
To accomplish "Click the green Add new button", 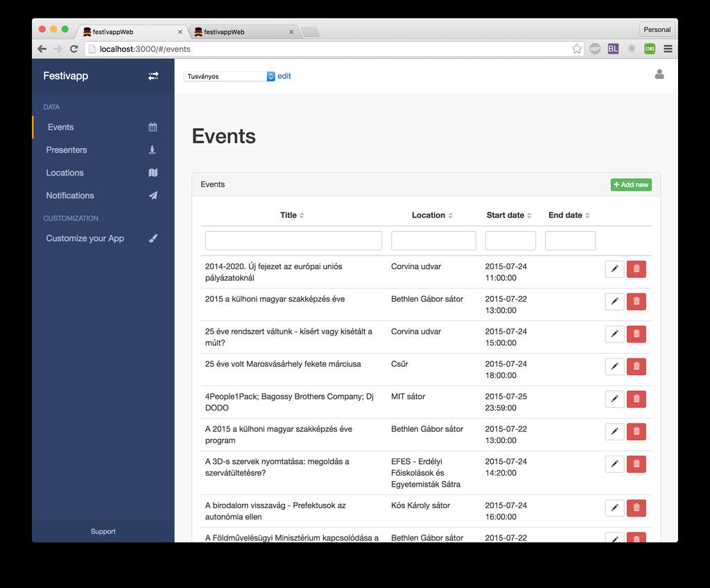I will (631, 184).
